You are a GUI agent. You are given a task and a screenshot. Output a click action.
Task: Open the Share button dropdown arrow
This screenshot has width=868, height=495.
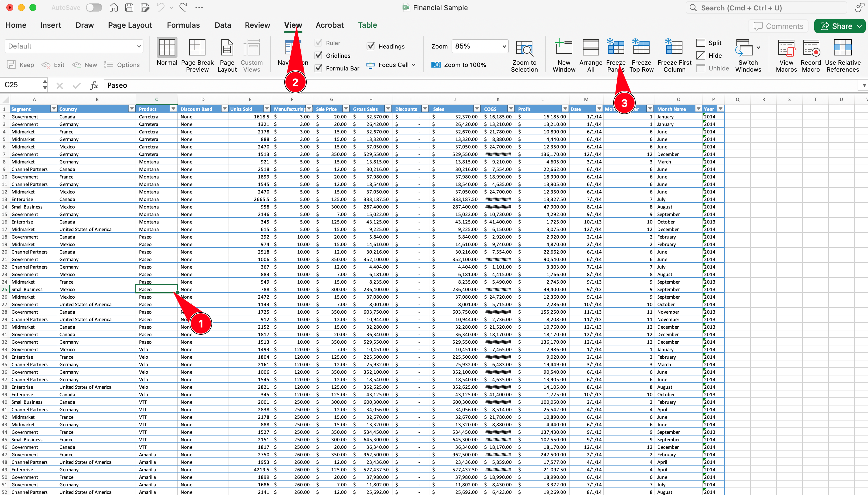(x=860, y=26)
